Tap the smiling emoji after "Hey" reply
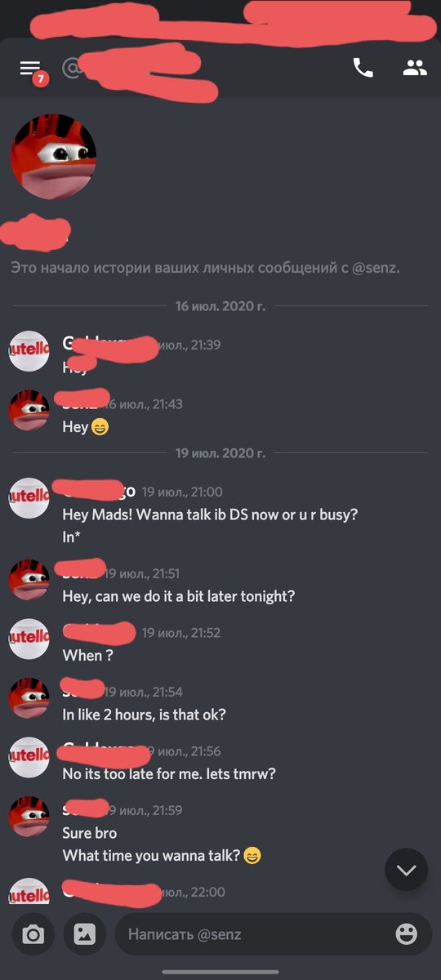The height and width of the screenshot is (980, 441). click(x=100, y=427)
